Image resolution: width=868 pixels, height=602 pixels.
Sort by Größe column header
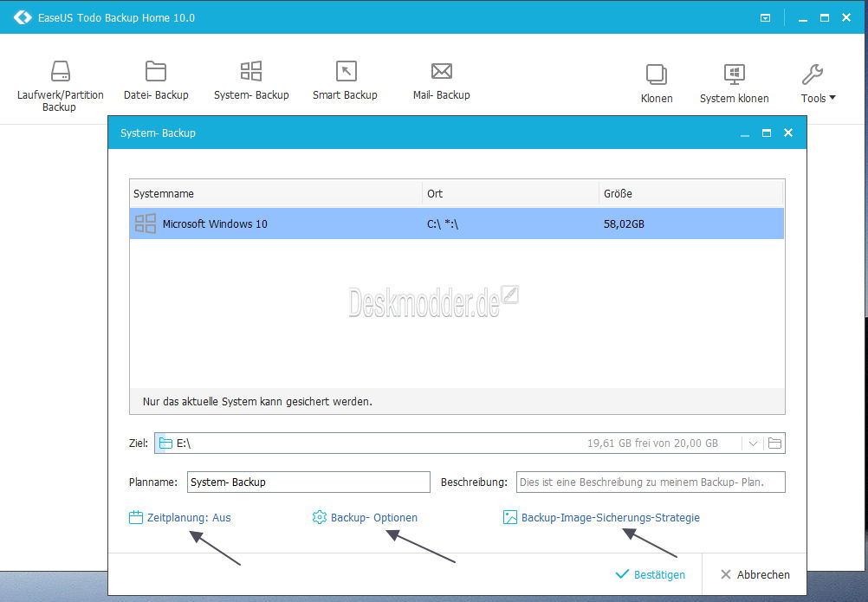pos(691,194)
